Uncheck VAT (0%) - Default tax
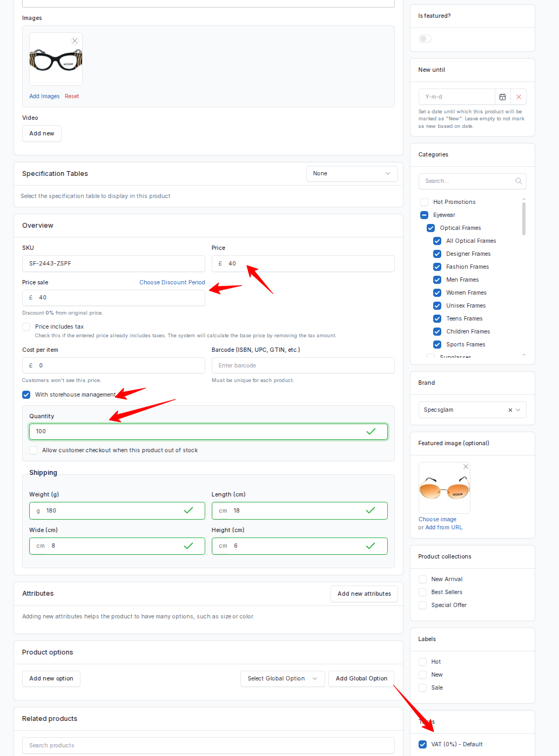 tap(423, 744)
